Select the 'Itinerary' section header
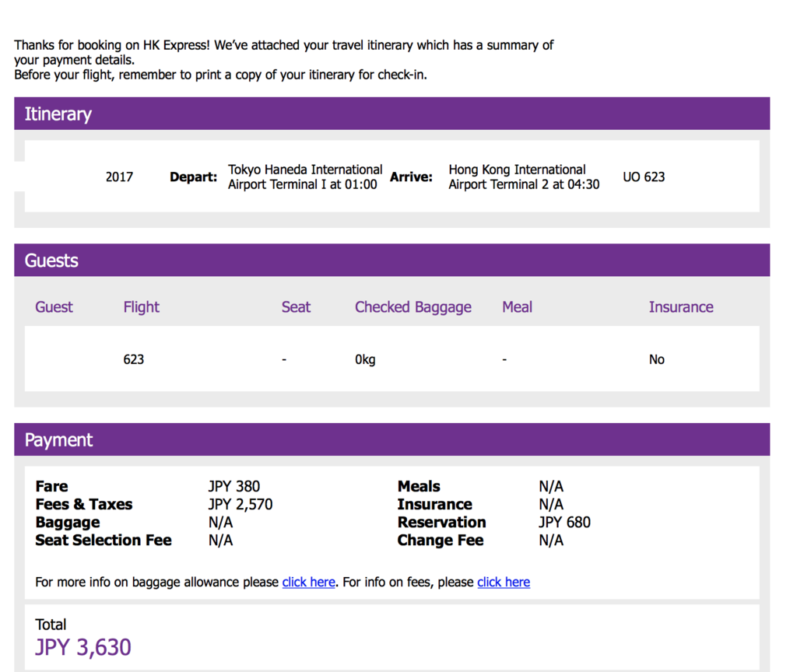This screenshot has height=672, width=797. point(392,114)
